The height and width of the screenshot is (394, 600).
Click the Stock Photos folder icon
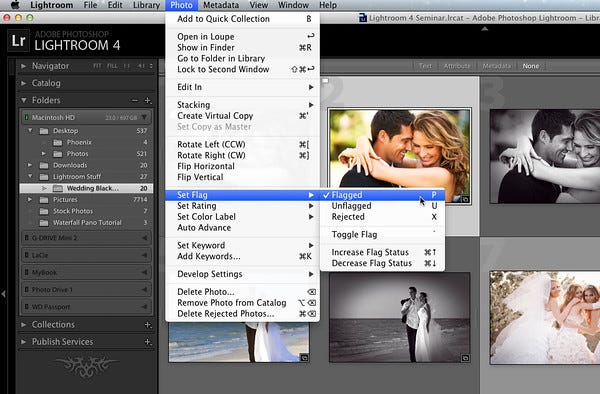tap(44, 211)
